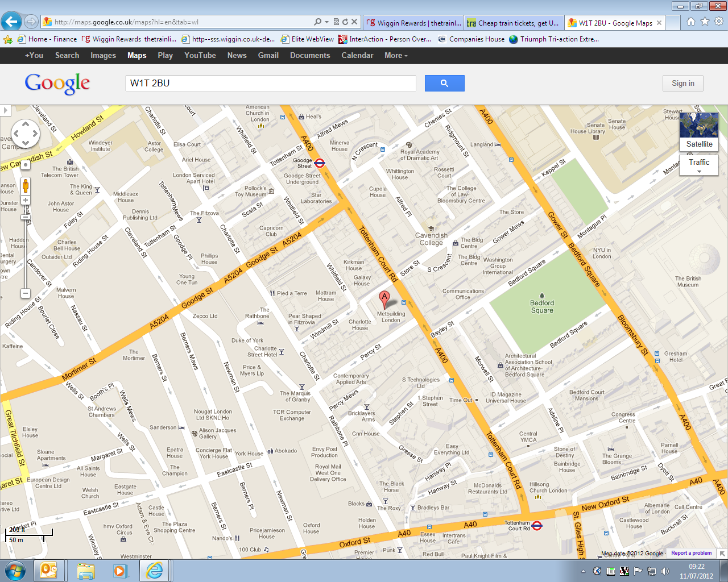
Task: Open YouTube in the Google bar
Action: [x=200, y=55]
